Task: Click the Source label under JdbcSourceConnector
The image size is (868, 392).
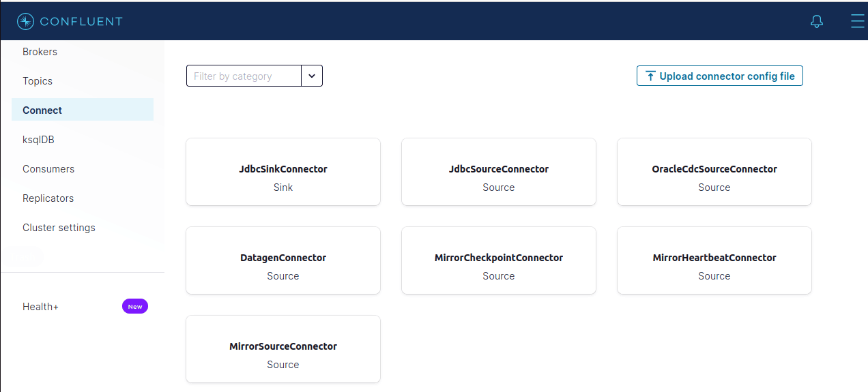Action: (x=499, y=187)
